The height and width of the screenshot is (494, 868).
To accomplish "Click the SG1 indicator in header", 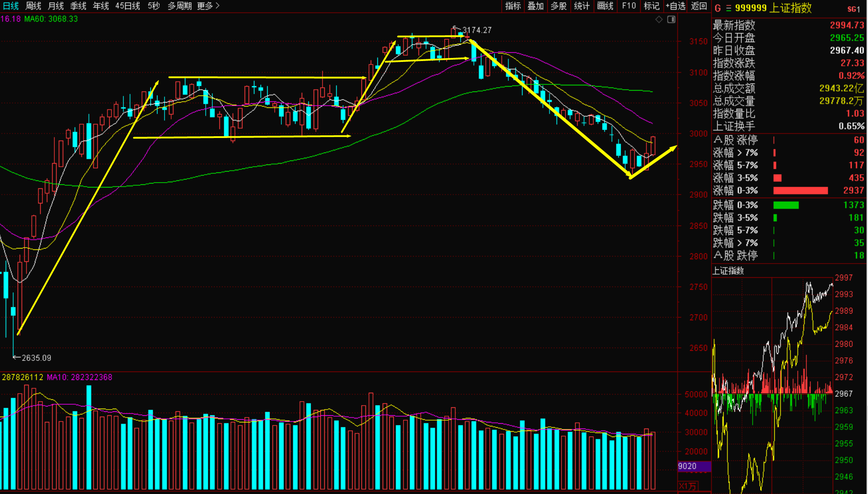I will point(853,9).
